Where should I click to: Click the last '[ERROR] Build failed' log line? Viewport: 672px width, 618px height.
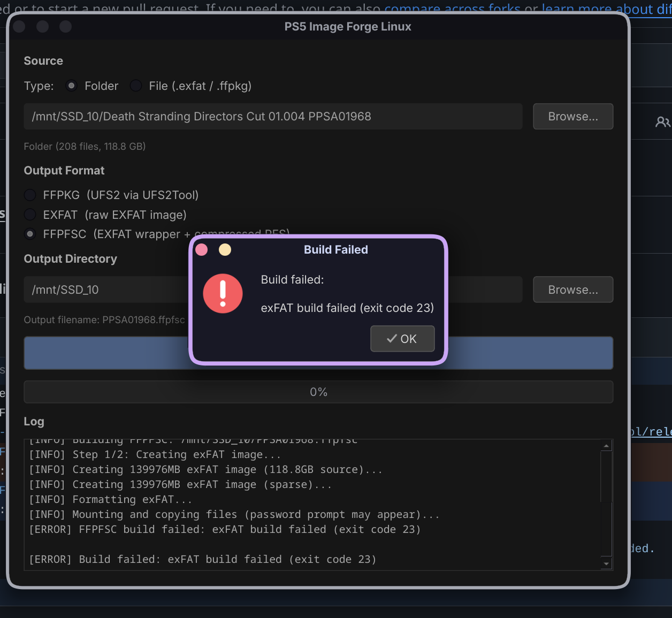click(x=203, y=559)
